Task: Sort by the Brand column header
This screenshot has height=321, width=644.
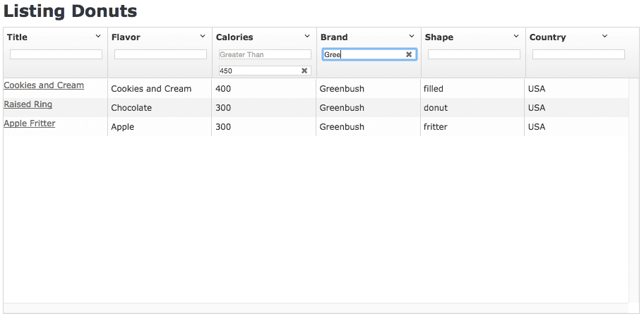Action: tap(334, 37)
